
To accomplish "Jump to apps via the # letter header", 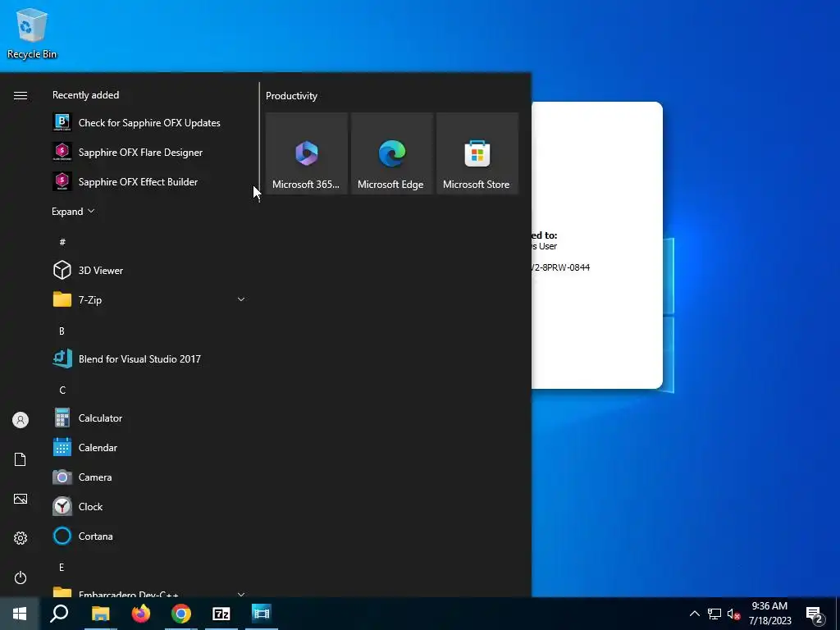I will [62, 242].
